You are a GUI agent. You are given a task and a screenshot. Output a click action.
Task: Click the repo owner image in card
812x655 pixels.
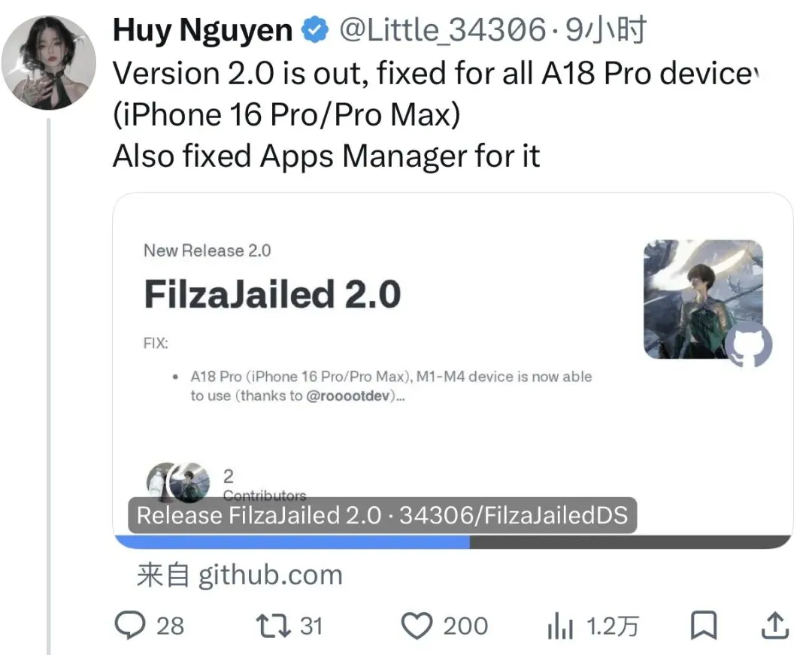[x=703, y=299]
